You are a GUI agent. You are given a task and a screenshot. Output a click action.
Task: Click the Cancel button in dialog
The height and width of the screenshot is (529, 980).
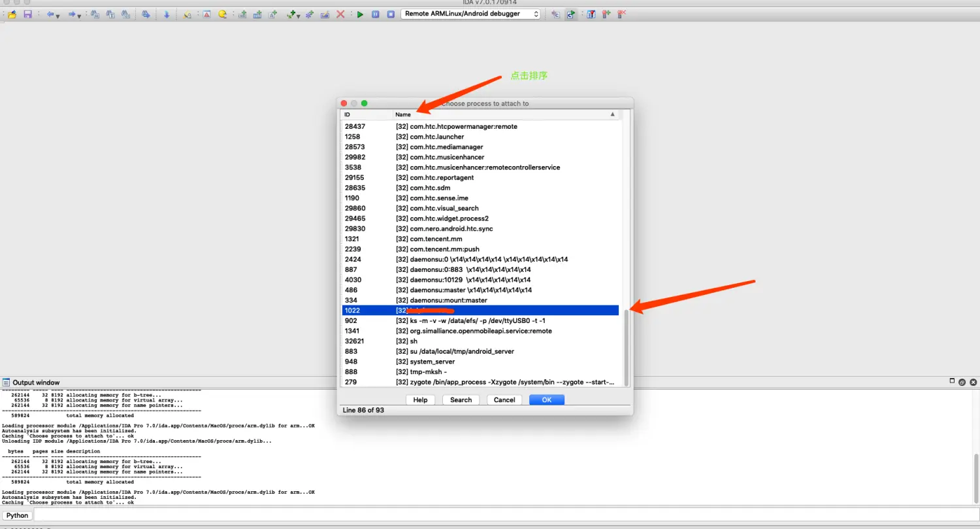pos(504,400)
